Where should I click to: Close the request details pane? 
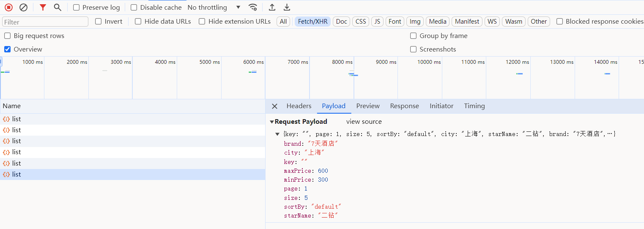[x=274, y=106]
